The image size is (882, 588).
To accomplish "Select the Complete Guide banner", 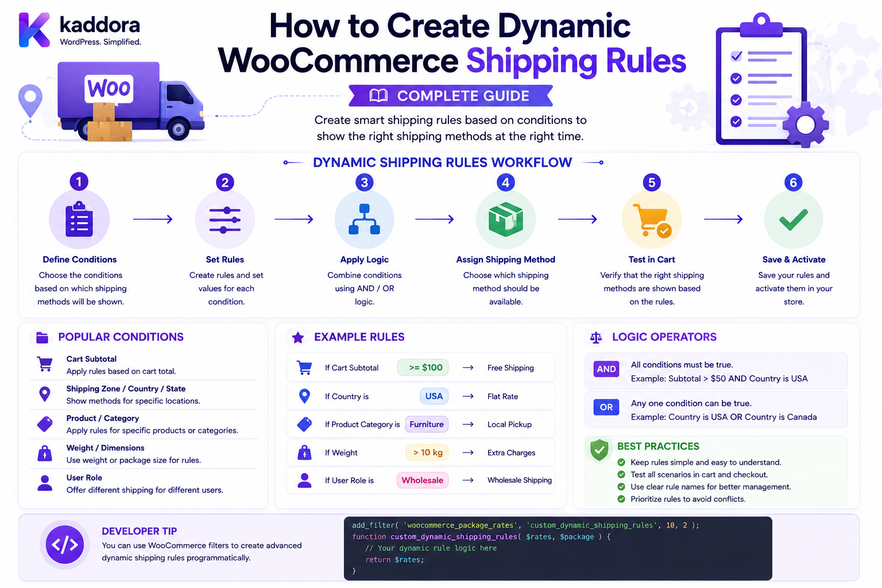I will 451,96.
